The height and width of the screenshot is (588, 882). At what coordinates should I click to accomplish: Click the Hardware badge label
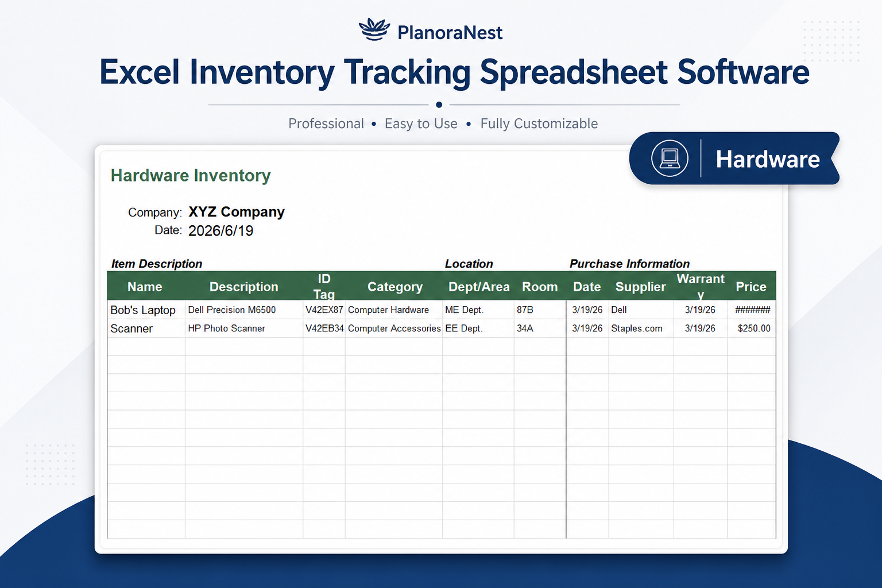768,159
